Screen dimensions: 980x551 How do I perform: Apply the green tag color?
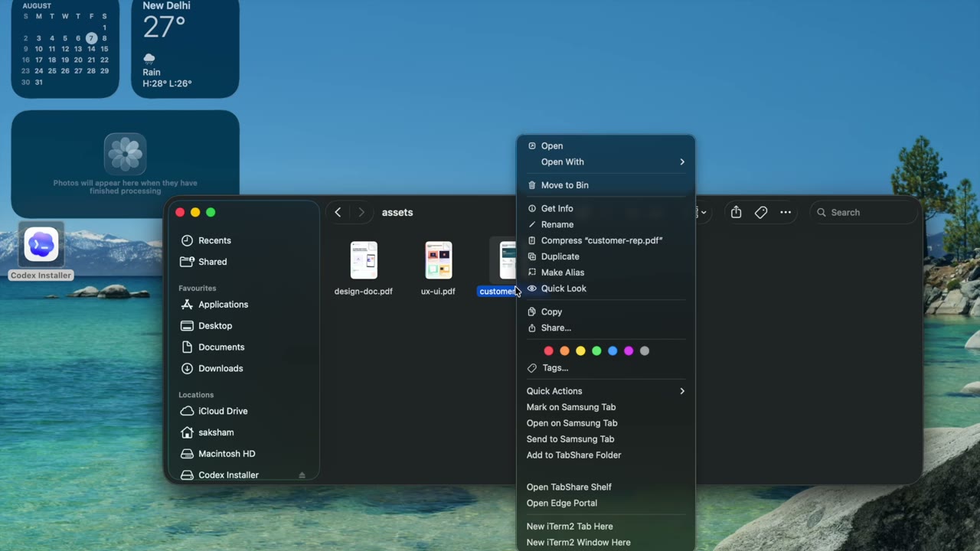coord(596,351)
